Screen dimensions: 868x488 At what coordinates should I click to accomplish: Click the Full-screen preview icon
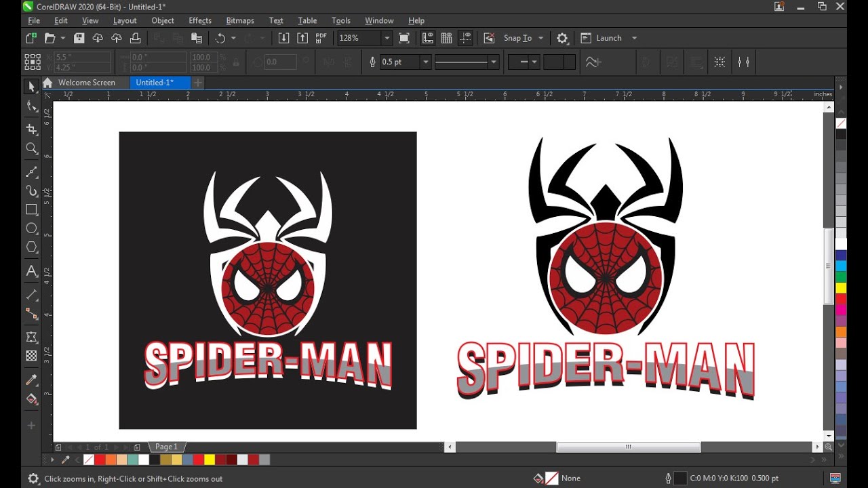tap(404, 38)
